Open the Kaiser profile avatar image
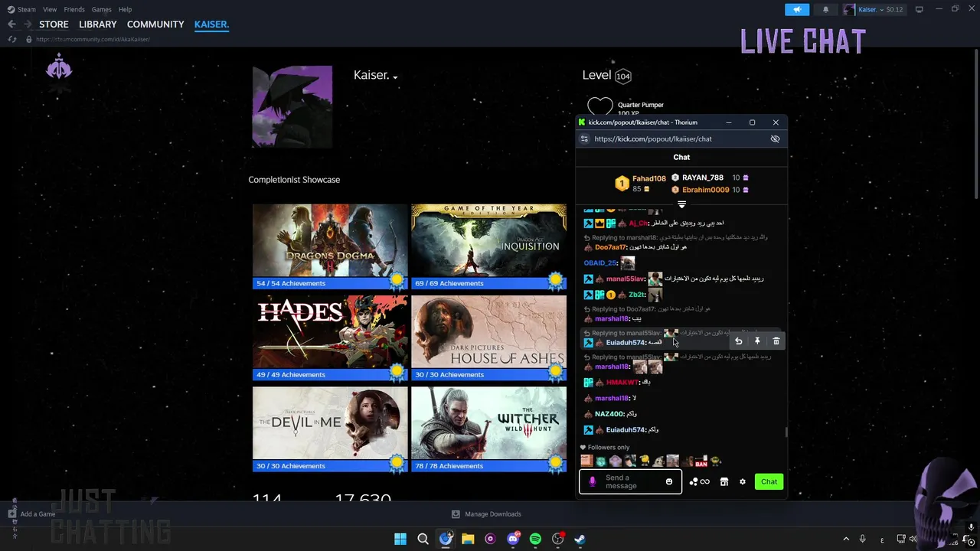This screenshot has height=551, width=980. pyautogui.click(x=292, y=106)
